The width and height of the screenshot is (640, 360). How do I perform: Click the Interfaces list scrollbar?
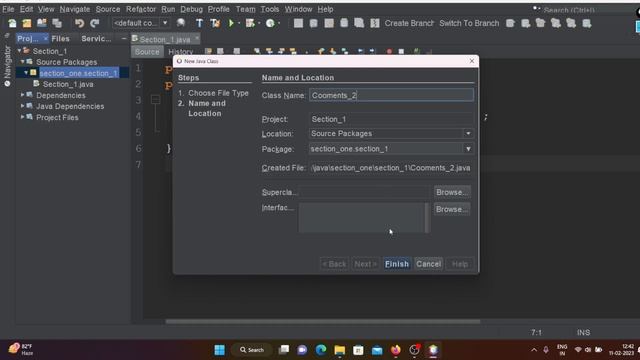pyautogui.click(x=427, y=218)
